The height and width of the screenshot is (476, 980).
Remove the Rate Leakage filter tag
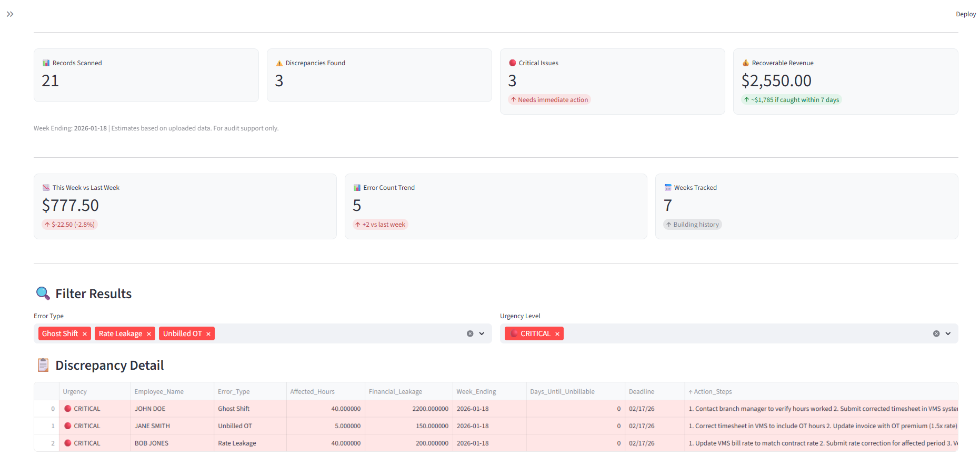coord(149,334)
